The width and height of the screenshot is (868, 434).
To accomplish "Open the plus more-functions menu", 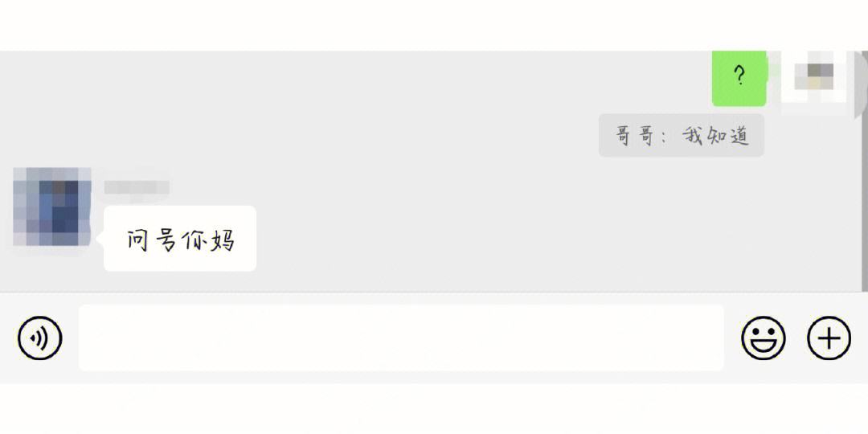I will point(829,338).
